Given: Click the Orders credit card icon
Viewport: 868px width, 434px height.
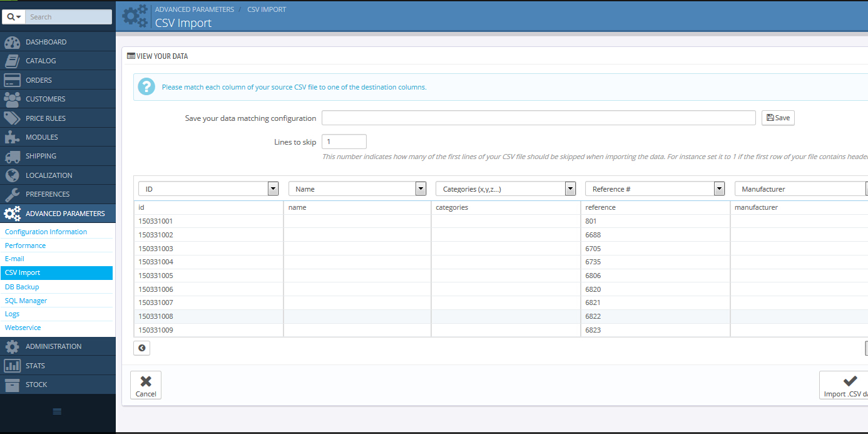Looking at the screenshot, I should (x=12, y=80).
